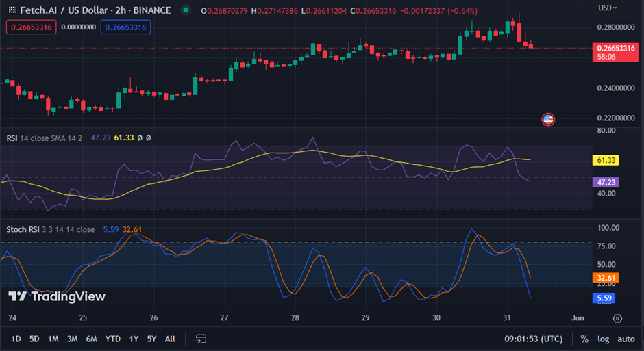Click the US flag economic event icon
Viewport: 644px width, 351px height.
[x=547, y=119]
